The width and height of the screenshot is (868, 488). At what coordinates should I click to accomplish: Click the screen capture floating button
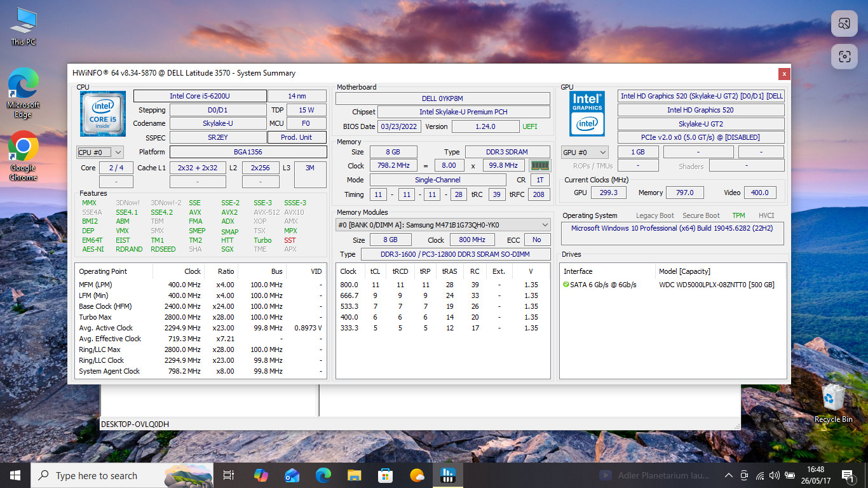click(x=844, y=57)
